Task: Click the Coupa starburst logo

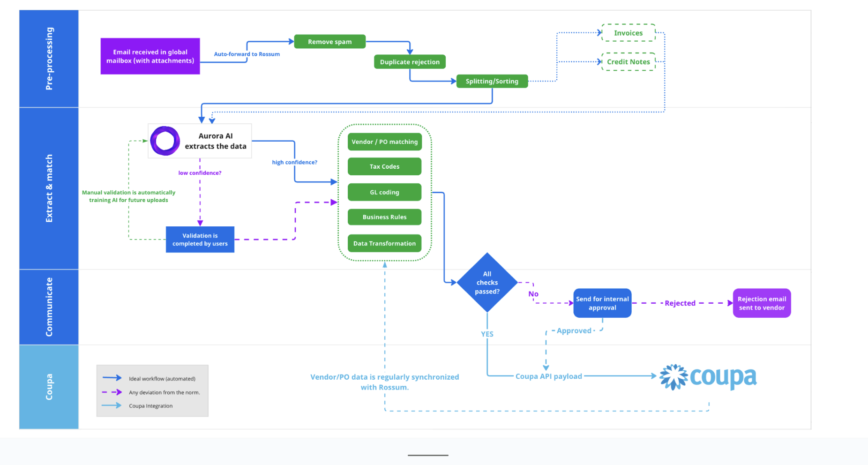Action: pos(673,377)
